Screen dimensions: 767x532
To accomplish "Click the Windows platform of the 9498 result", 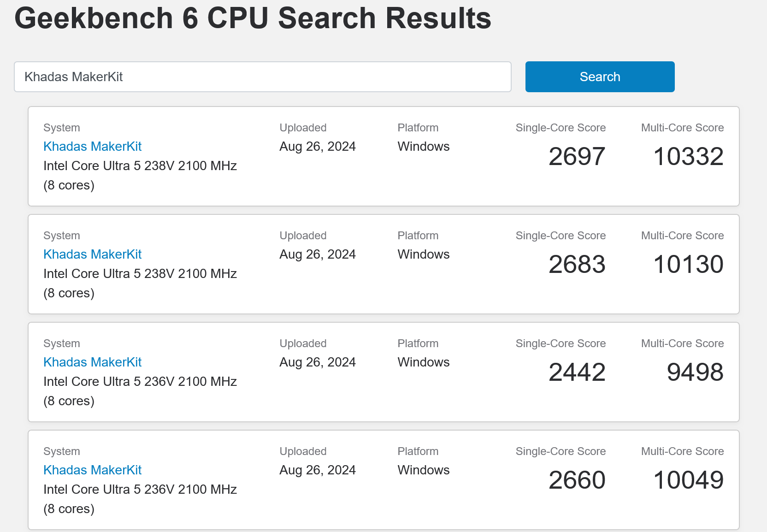I will point(423,362).
